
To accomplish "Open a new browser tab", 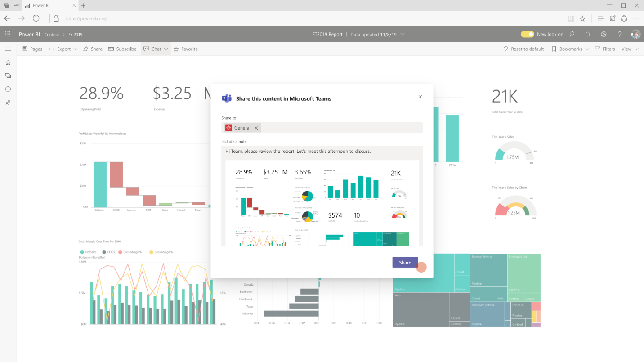I will click(84, 5).
